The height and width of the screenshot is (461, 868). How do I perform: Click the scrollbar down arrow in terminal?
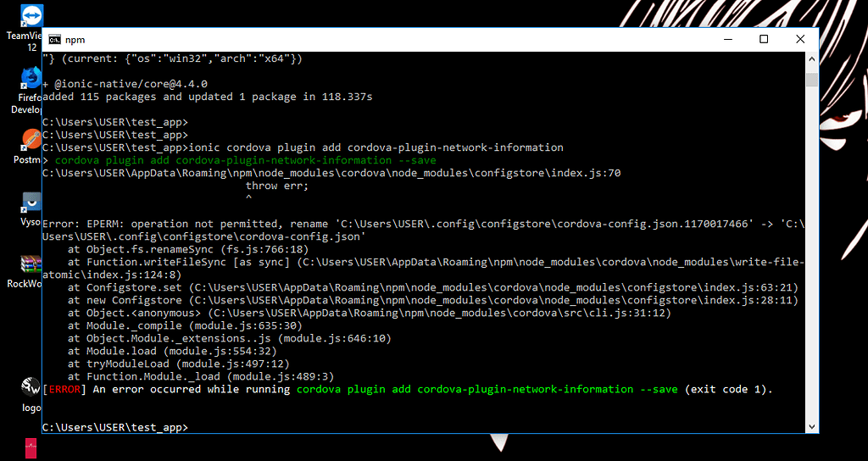[812, 427]
